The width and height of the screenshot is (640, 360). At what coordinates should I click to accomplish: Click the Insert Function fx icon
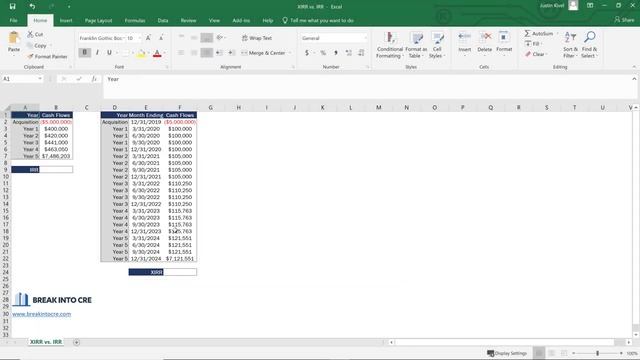click(94, 79)
